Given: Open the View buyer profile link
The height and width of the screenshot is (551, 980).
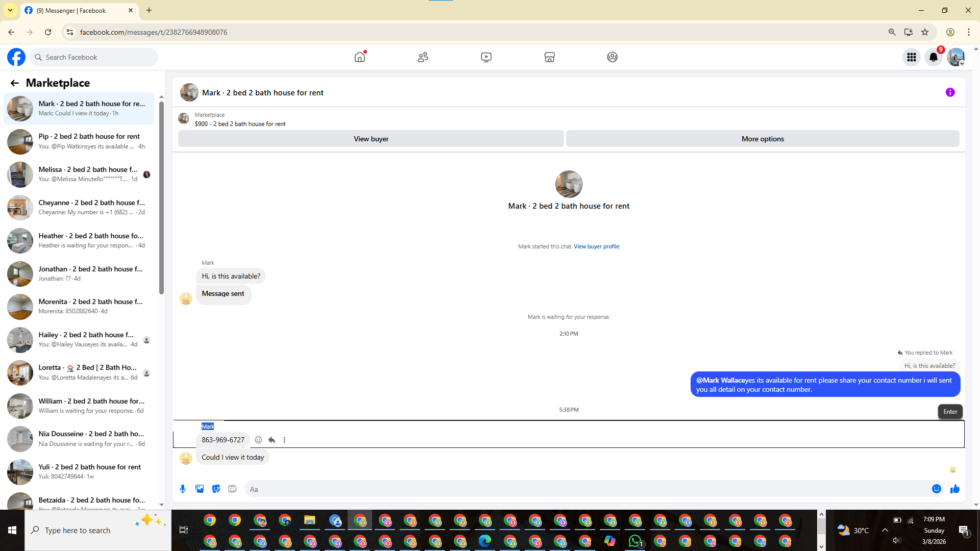Looking at the screenshot, I should coord(596,246).
